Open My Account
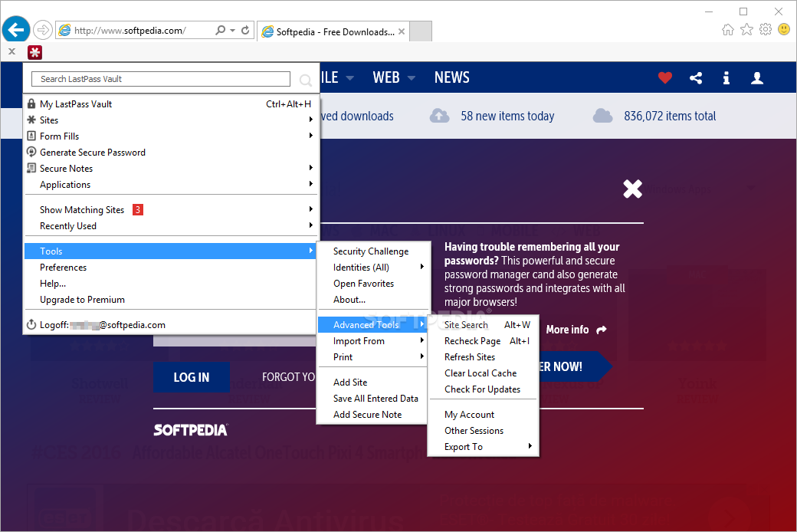 tap(484, 415)
